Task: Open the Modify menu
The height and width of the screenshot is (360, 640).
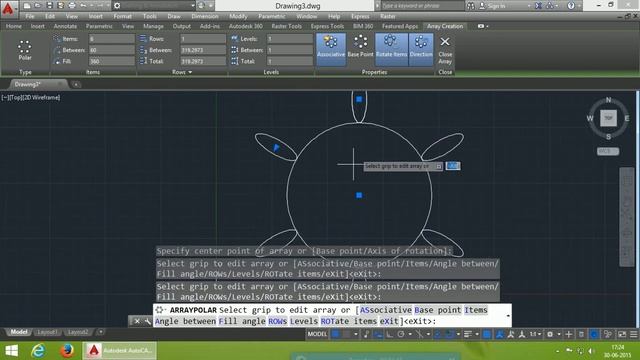Action: point(238,16)
